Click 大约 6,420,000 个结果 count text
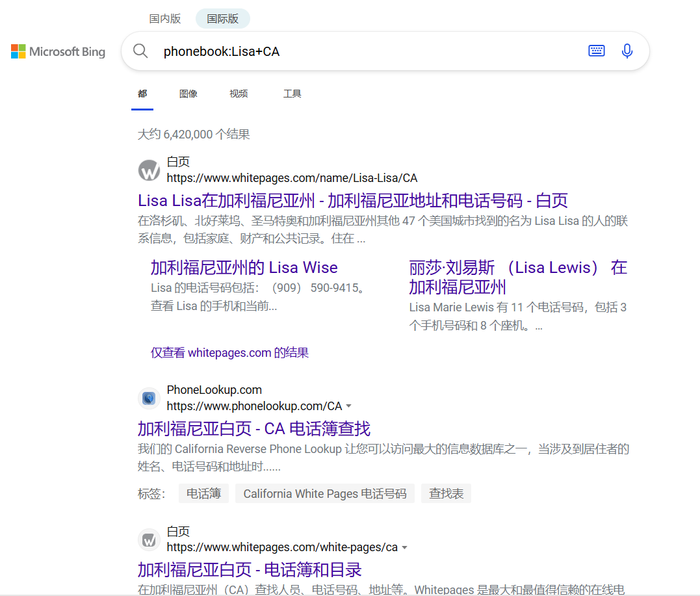Image resolution: width=700 pixels, height=596 pixels. [x=194, y=135]
